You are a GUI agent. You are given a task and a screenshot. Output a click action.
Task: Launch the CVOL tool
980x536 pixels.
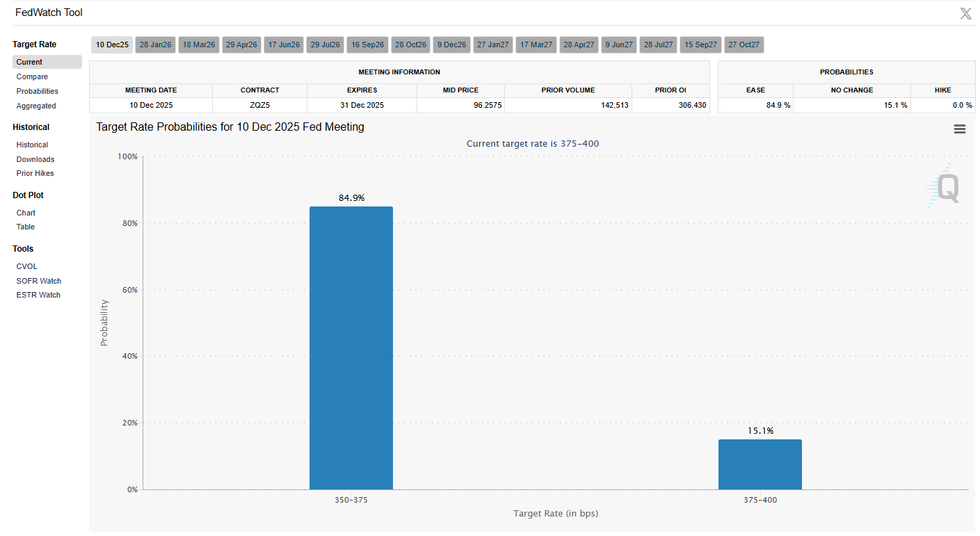click(27, 266)
